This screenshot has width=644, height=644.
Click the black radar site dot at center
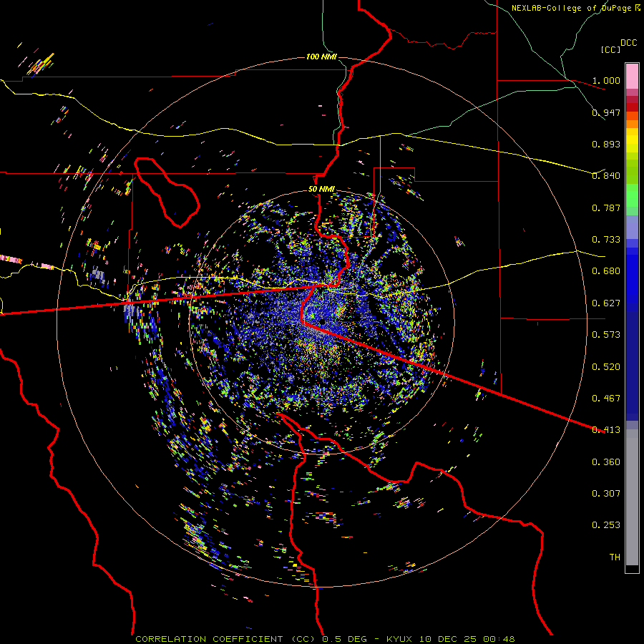323,322
